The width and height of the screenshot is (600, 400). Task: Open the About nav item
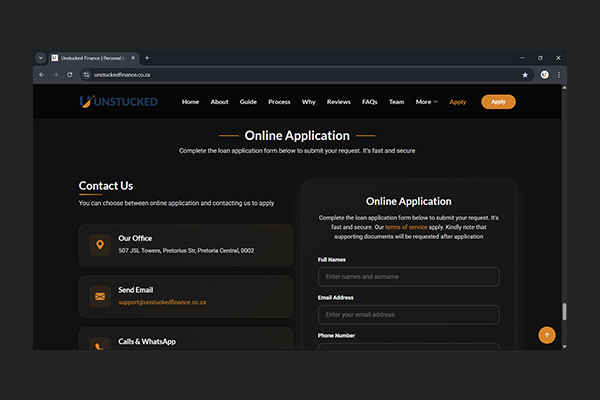219,102
